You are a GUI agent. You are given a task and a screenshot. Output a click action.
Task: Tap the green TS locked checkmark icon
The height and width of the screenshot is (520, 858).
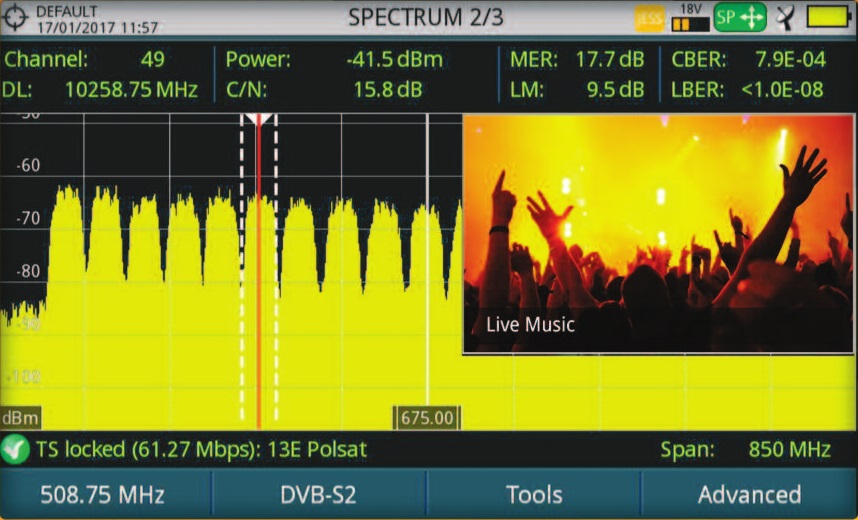tap(15, 449)
